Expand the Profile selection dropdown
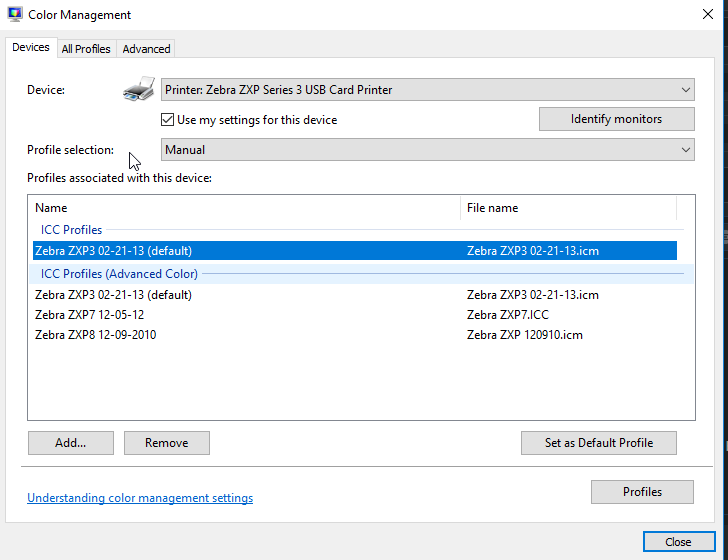The height and width of the screenshot is (560, 728). point(427,150)
